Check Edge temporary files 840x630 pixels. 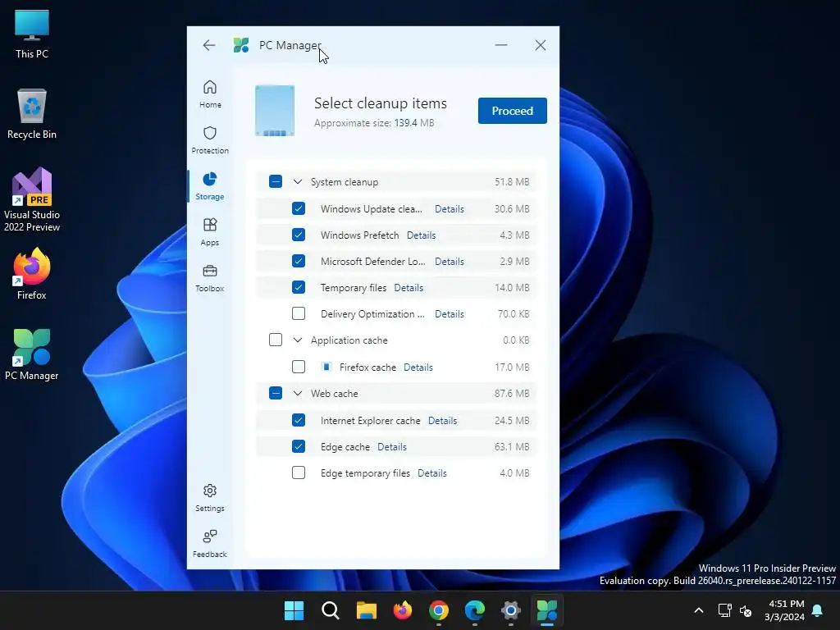pyautogui.click(x=299, y=472)
